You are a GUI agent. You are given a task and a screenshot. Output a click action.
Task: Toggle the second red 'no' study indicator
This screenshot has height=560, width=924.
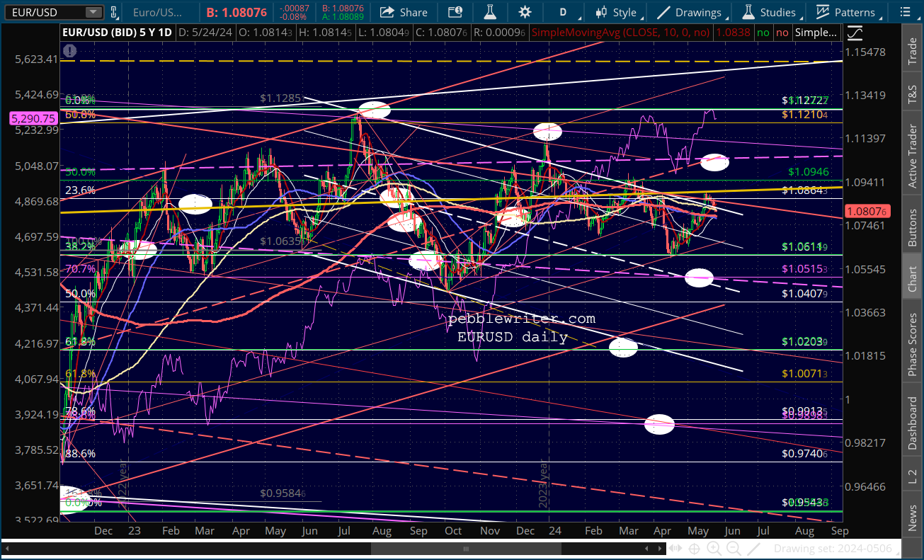click(x=781, y=33)
